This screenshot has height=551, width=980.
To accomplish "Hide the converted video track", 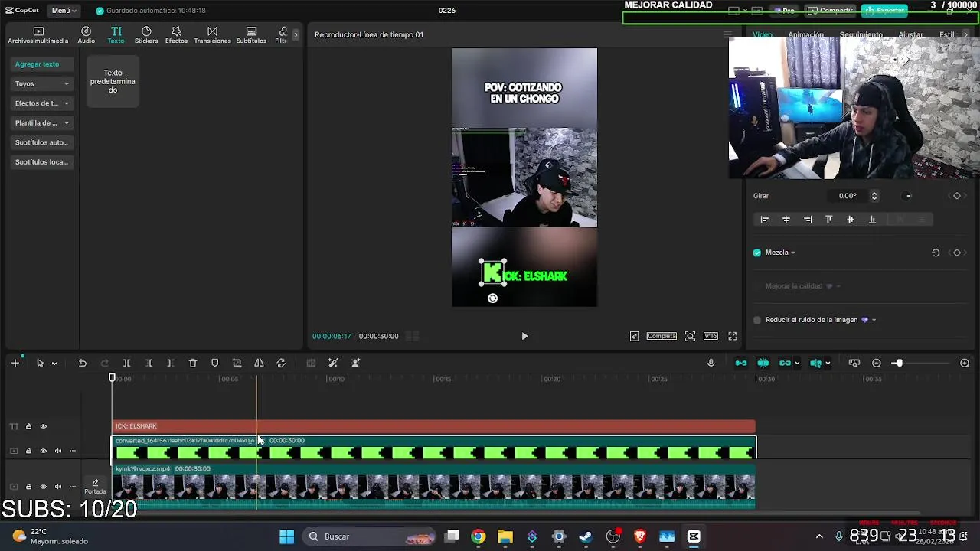I will click(43, 451).
